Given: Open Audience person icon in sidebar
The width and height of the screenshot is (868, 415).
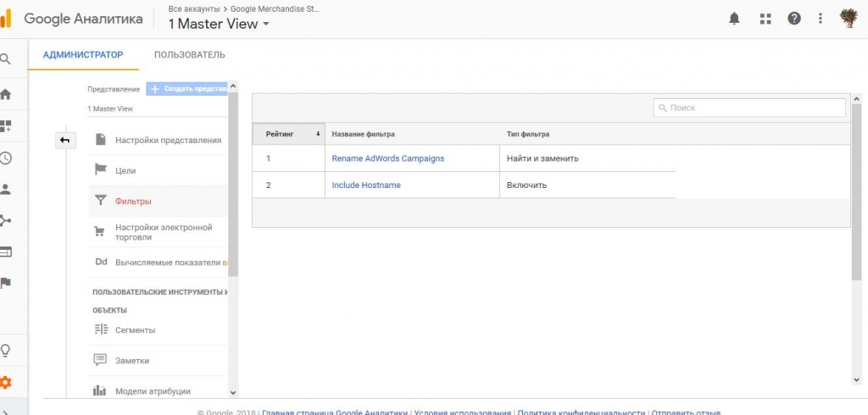Looking at the screenshot, I should [5, 189].
